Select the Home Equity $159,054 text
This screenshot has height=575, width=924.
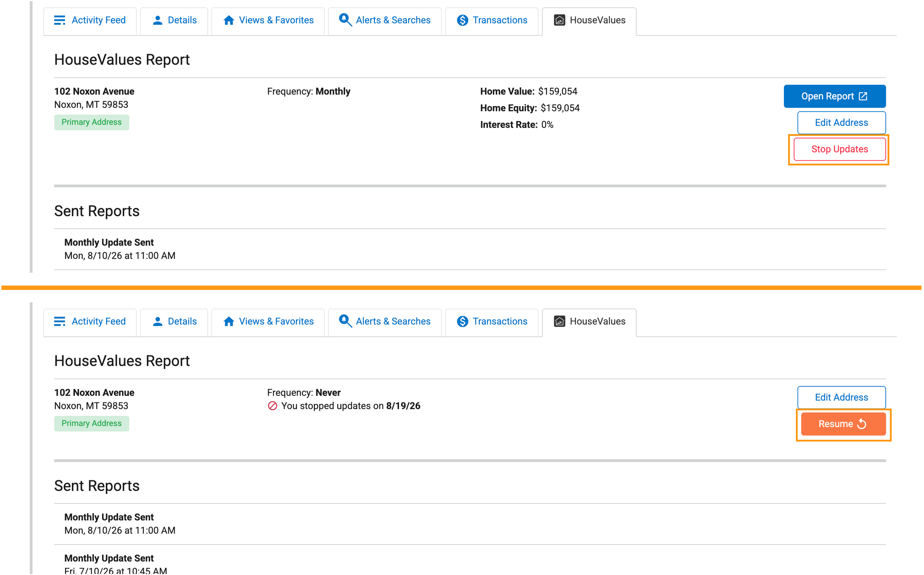530,108
